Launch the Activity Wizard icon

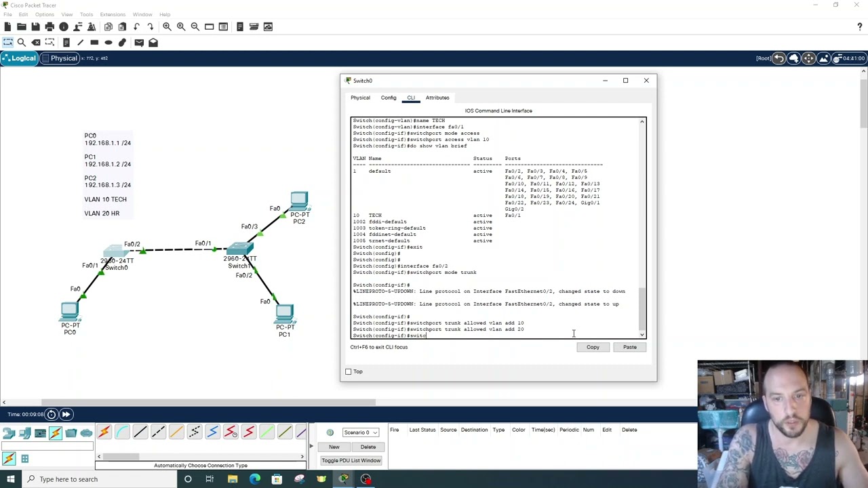[x=78, y=26]
